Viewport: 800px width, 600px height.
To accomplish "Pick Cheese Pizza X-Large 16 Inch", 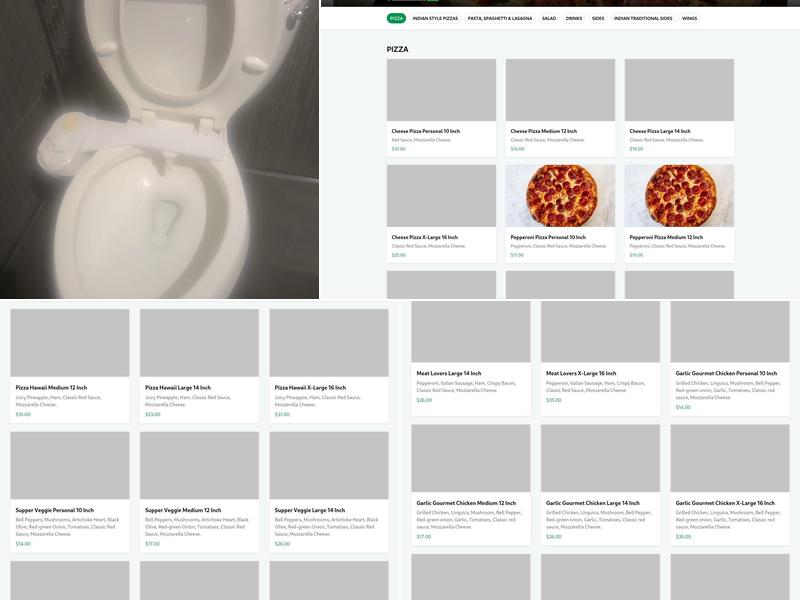I will pos(426,237).
